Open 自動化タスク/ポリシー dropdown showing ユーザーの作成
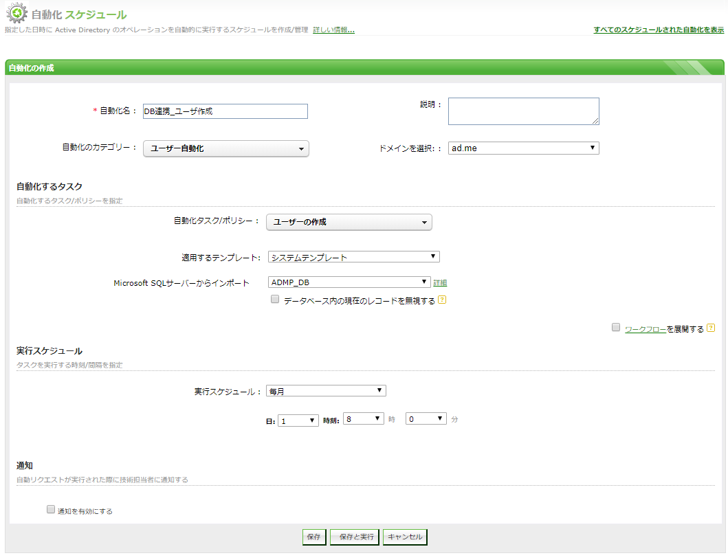 [x=349, y=222]
